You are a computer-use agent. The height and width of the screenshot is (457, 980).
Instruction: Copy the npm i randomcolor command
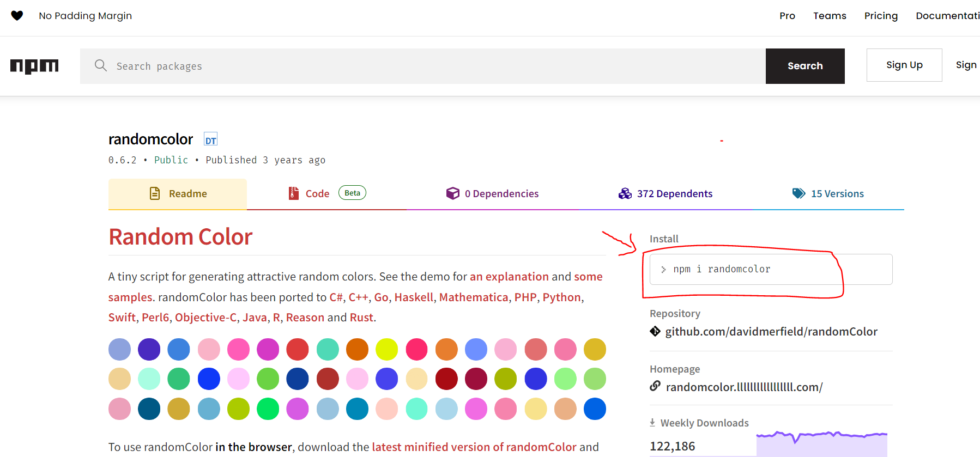(771, 269)
